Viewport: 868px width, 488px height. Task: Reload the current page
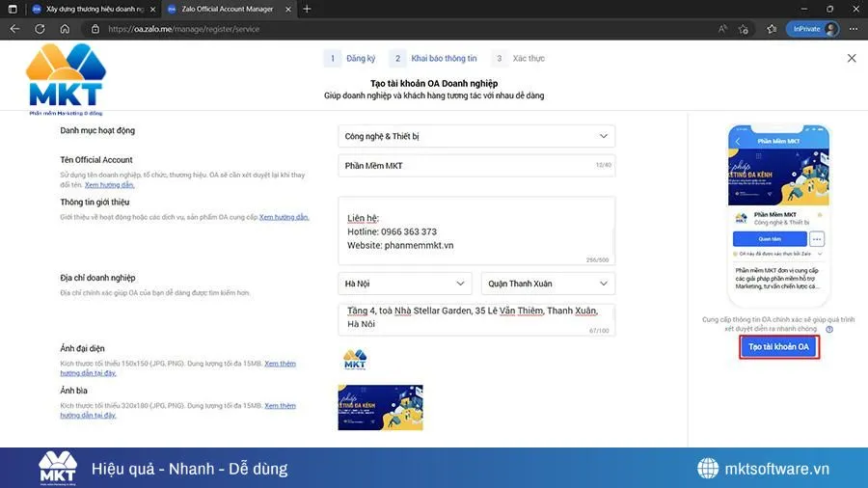[40, 29]
